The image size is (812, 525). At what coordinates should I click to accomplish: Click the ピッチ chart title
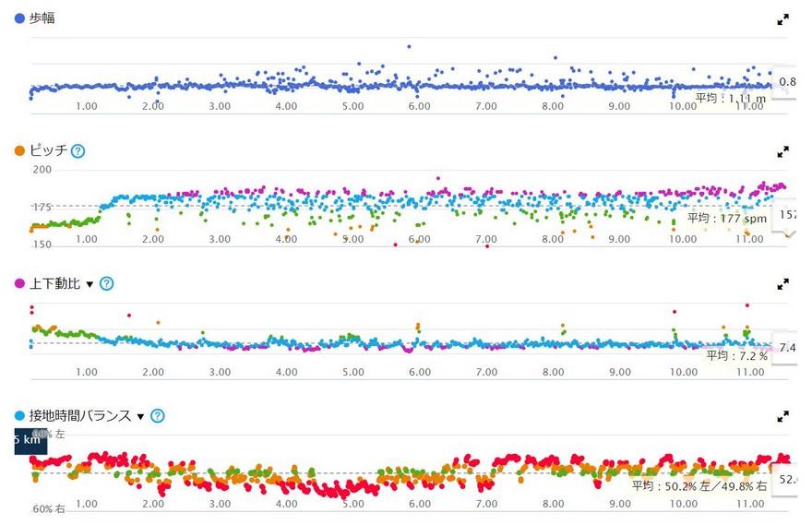(x=49, y=150)
